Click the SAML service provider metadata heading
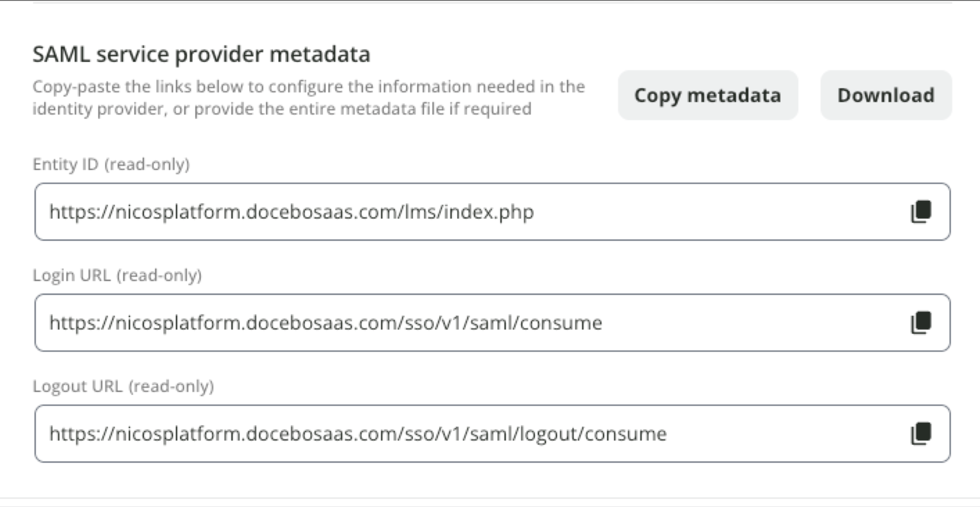 202,54
